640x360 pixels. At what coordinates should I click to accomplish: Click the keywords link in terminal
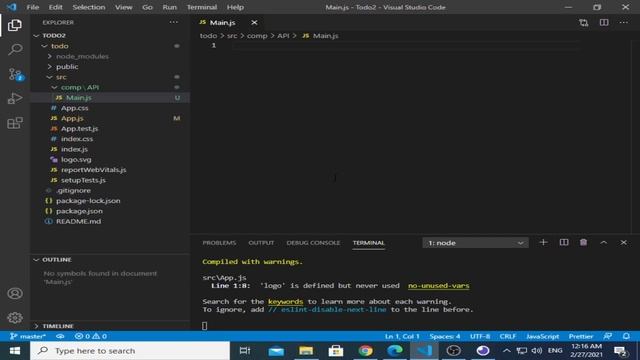[285, 302]
